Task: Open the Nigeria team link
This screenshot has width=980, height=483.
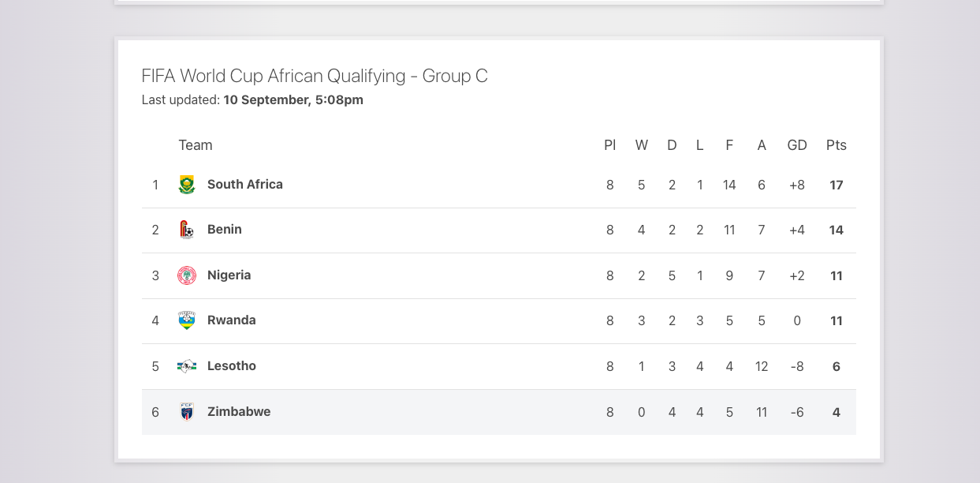Action: point(229,275)
